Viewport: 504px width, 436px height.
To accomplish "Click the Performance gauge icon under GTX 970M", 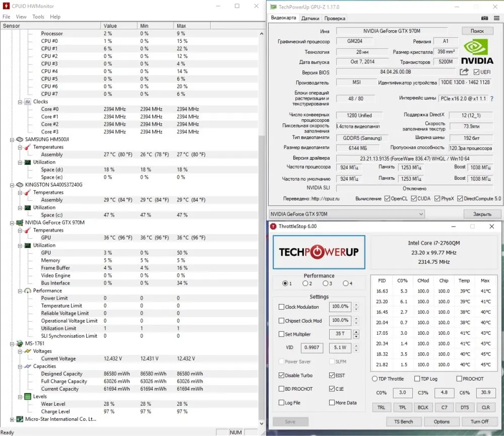I will pyautogui.click(x=28, y=290).
